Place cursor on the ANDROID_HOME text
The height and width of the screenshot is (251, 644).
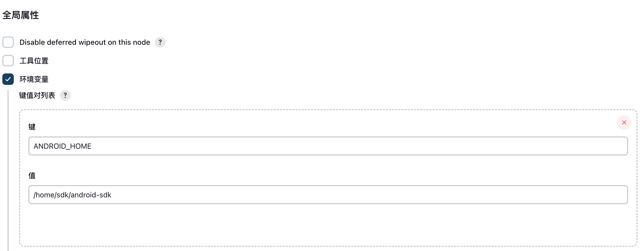62,146
